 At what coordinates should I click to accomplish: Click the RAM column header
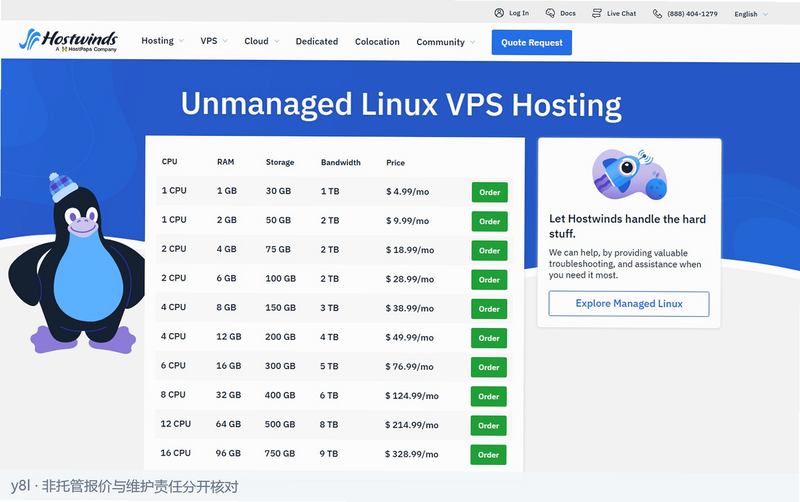[x=226, y=162]
